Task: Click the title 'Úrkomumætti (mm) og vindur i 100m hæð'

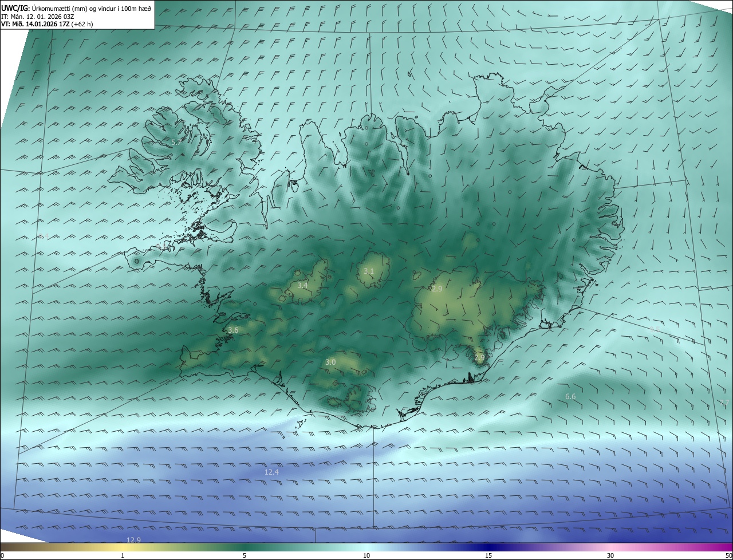Action: point(91,8)
